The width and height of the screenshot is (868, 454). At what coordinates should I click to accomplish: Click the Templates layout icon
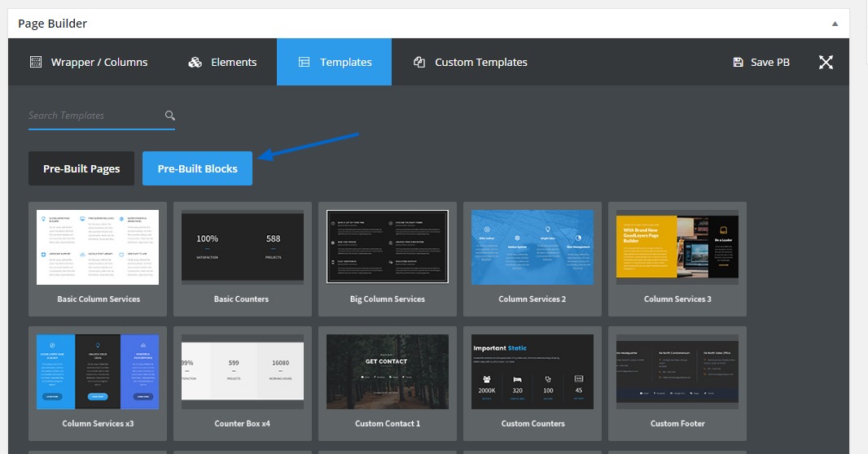tap(304, 62)
